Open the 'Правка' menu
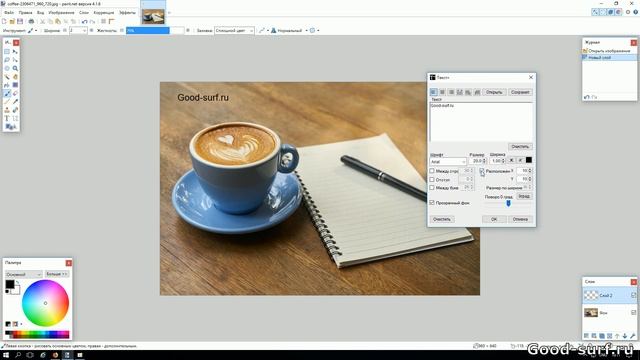 click(x=25, y=13)
